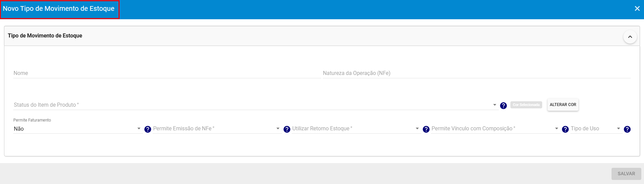Open Permite Emissão de NFe dropdown
The height and width of the screenshot is (184, 644).
(217, 129)
